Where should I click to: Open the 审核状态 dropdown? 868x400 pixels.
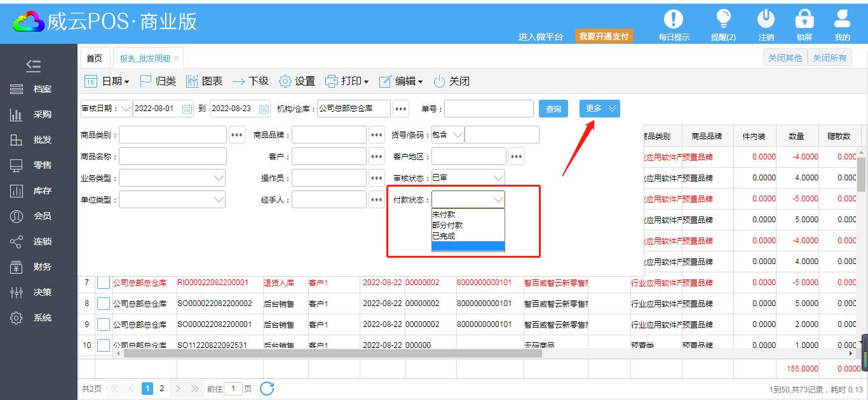[x=498, y=178]
